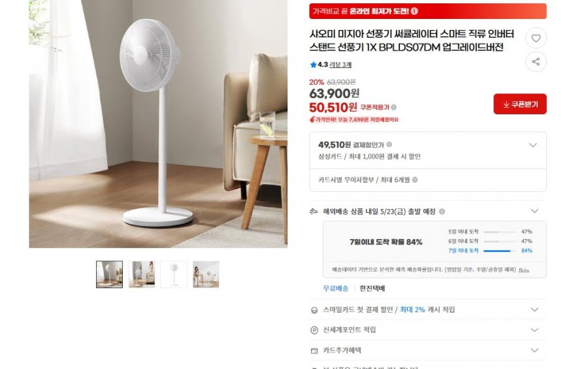Click info icon next to 쿠폰적용가

coord(394,107)
